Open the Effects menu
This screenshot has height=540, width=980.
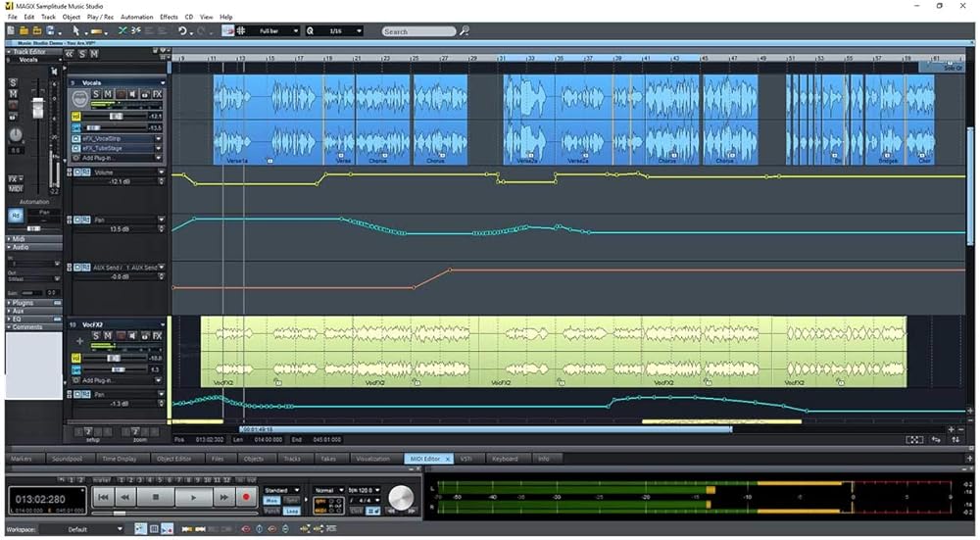click(169, 17)
